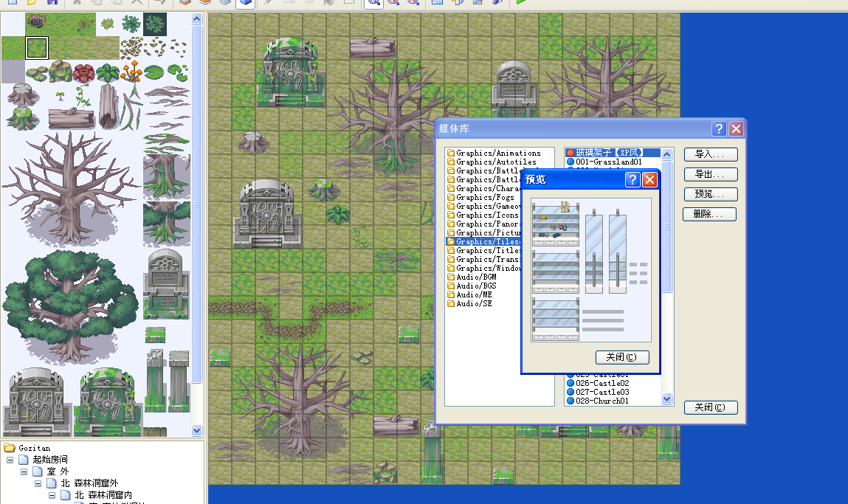Click the blue dot beside 001-Grassland01
The image size is (848, 504).
(570, 162)
